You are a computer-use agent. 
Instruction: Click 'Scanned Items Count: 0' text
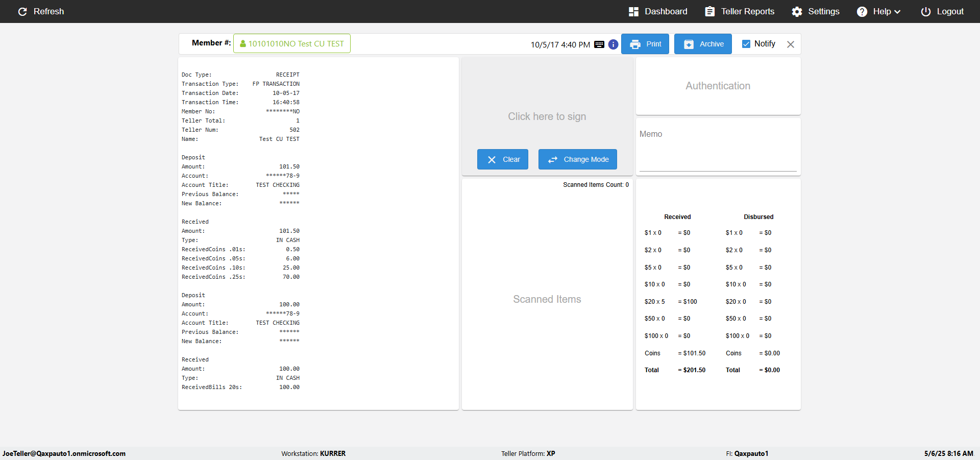(596, 185)
